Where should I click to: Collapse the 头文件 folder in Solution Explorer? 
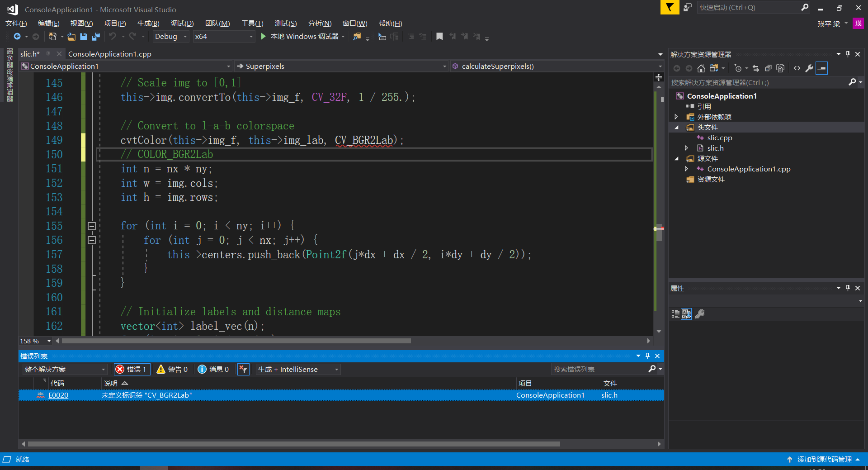677,128
